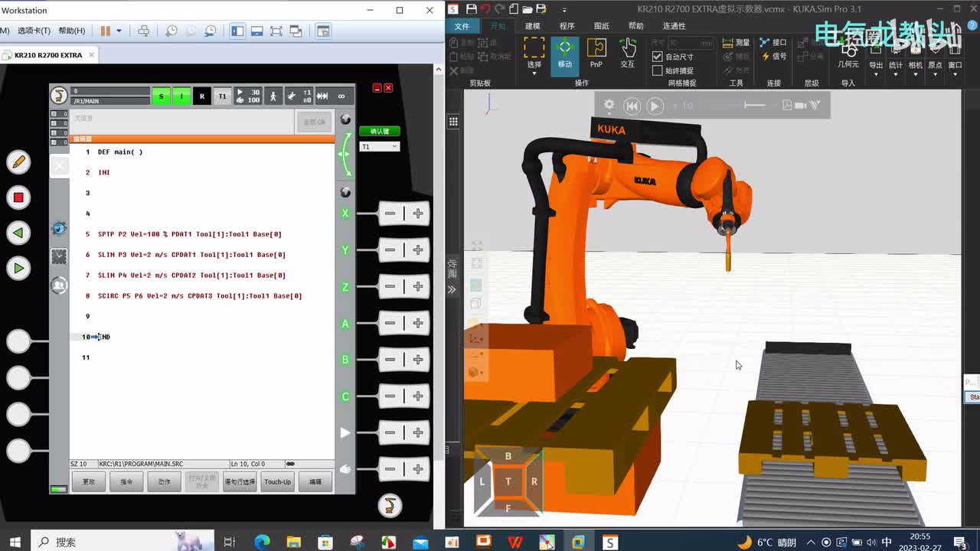Image resolution: width=980 pixels, height=551 pixels.
Task: Click the Touch-Up button
Action: (277, 481)
